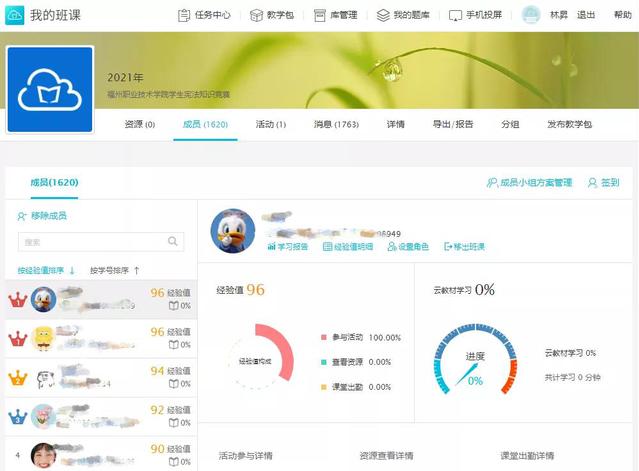Sort members by 按学号排序

pos(114,270)
